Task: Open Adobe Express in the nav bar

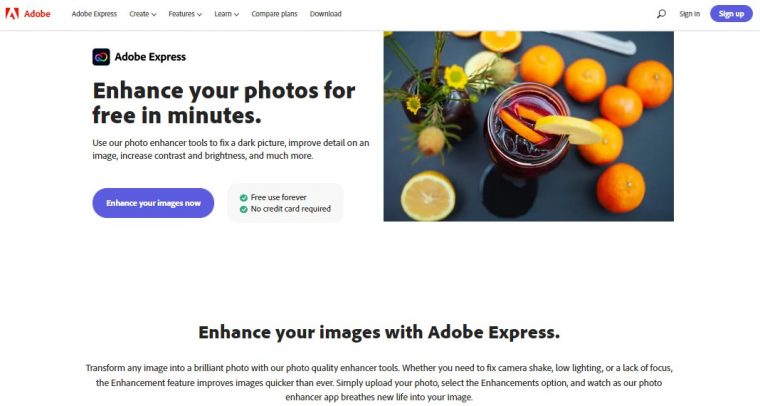Action: pos(94,14)
